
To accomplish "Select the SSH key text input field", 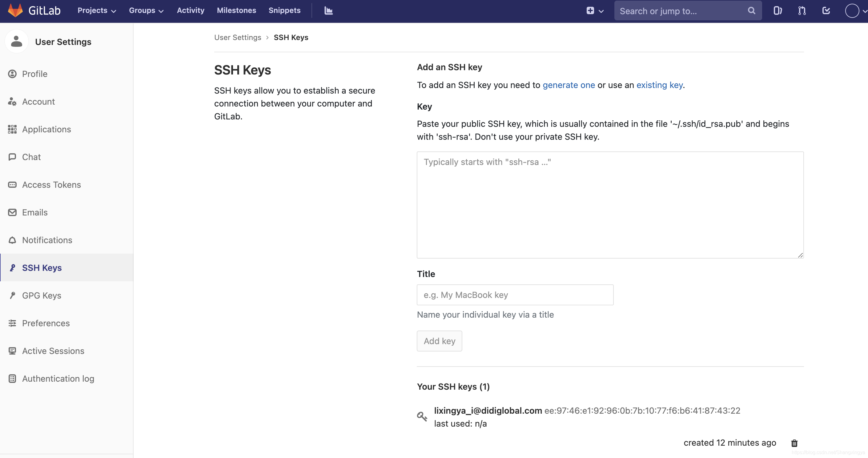I will [610, 204].
